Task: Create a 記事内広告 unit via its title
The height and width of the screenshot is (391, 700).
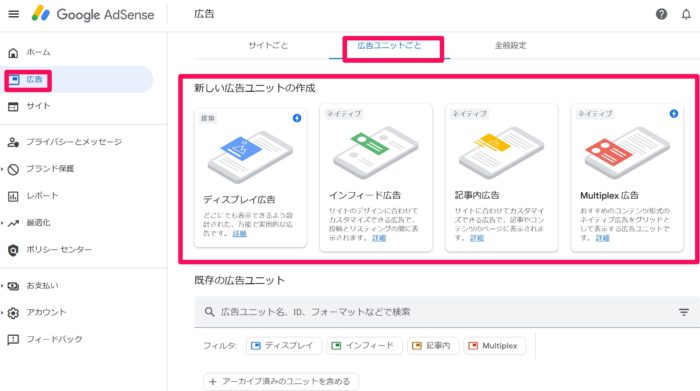Action: 477,195
